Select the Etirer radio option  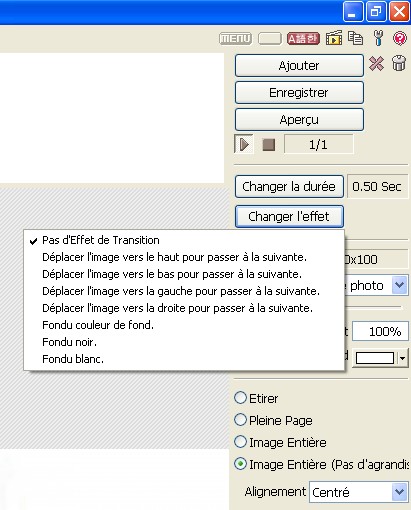(x=240, y=398)
